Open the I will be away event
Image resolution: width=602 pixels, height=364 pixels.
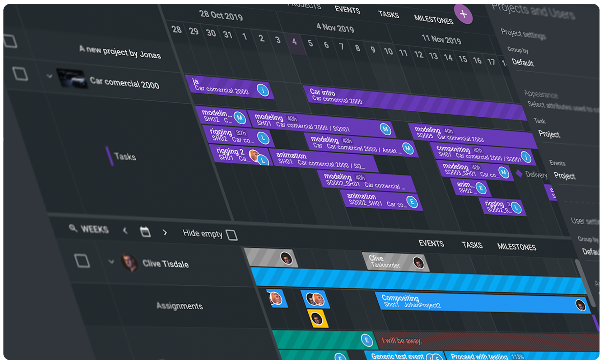tap(487, 342)
